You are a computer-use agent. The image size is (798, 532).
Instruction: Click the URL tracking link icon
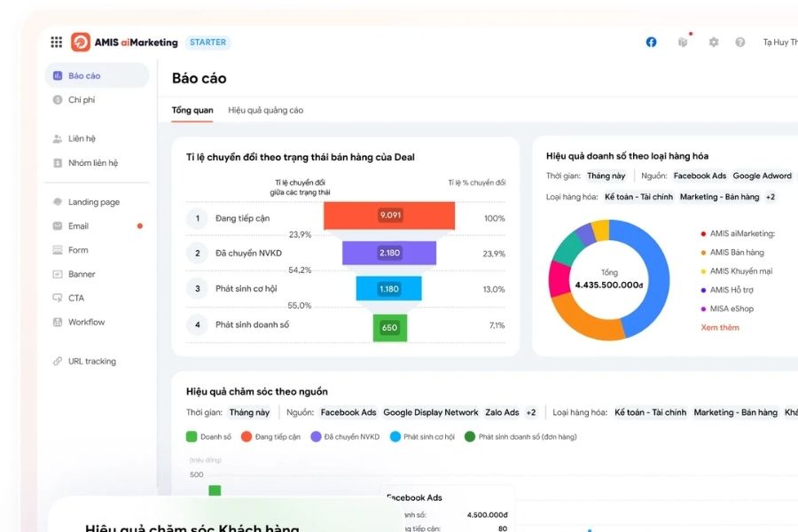click(58, 362)
